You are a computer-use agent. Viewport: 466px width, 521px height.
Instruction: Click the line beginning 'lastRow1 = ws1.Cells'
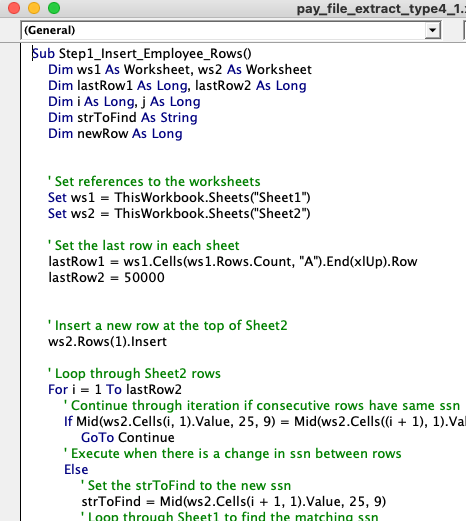click(x=233, y=262)
